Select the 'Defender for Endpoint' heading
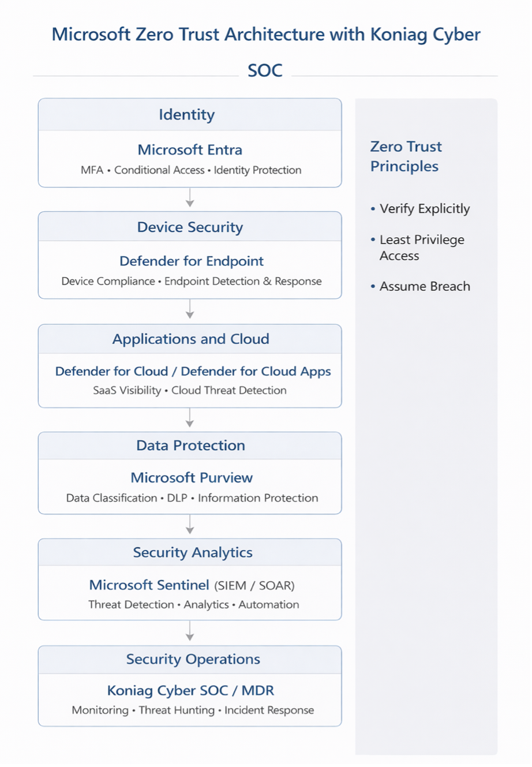Screen dimensions: 532x767 192,261
